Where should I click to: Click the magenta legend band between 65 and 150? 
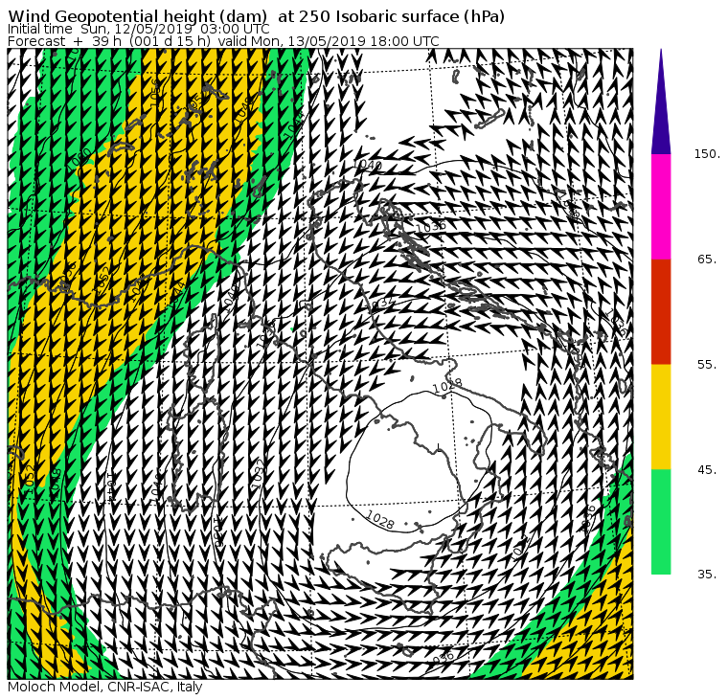(661, 207)
